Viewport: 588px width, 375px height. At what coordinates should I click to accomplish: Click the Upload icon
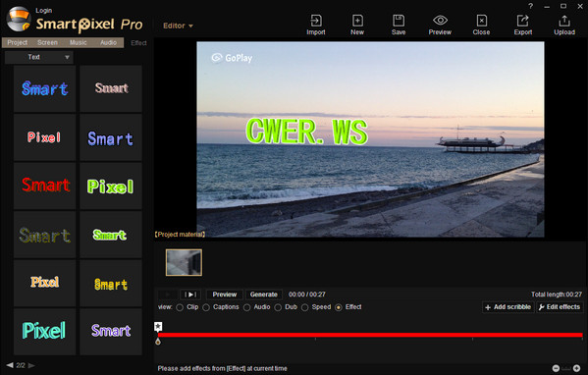point(564,25)
